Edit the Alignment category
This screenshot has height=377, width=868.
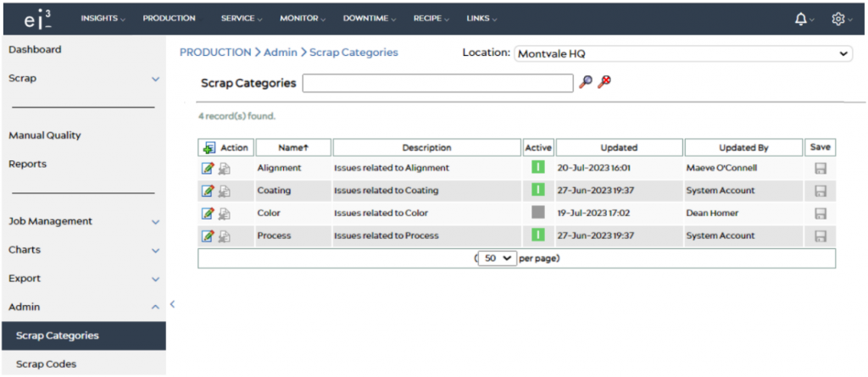coord(208,169)
